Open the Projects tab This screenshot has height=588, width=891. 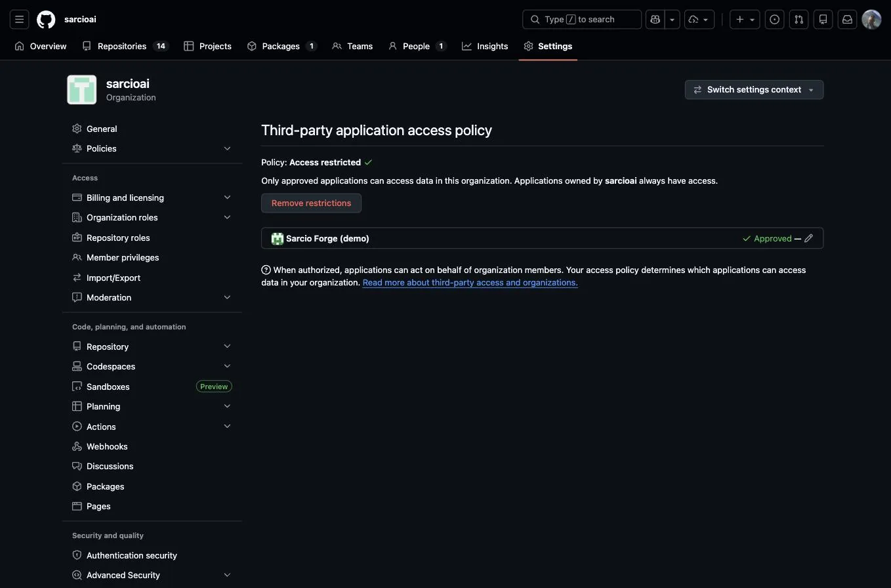click(207, 46)
